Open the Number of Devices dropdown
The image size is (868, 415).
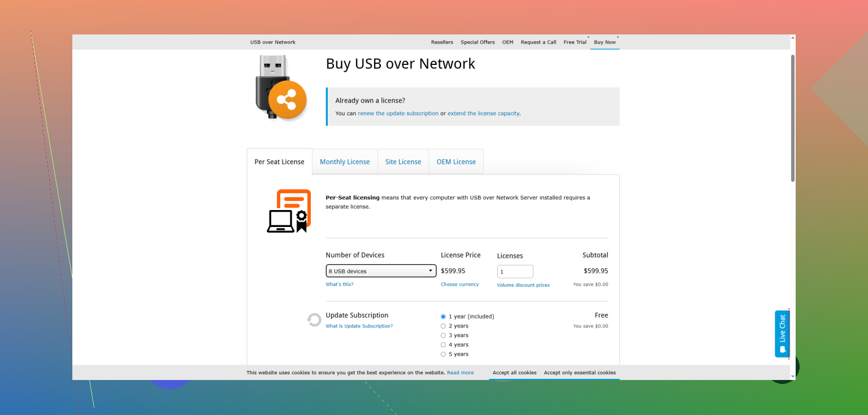[x=381, y=271]
